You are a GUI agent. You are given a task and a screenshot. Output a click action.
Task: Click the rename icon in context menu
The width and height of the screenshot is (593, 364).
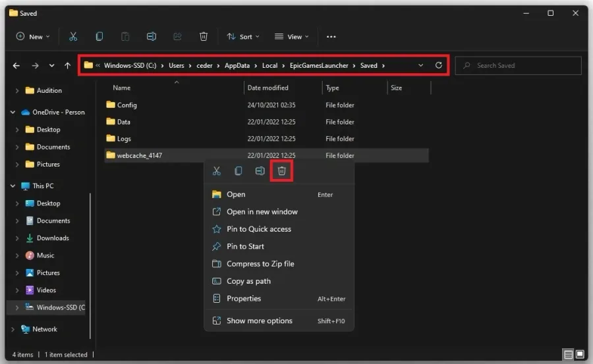(x=260, y=171)
